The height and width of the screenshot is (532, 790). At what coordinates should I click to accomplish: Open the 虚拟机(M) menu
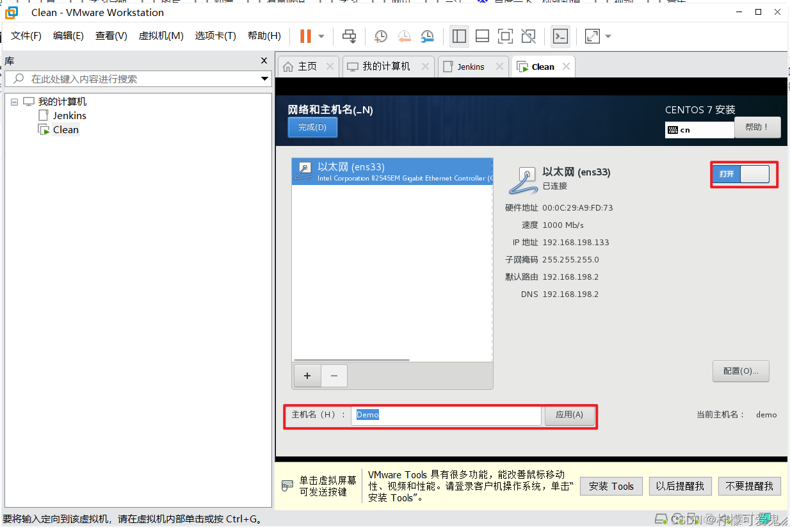pos(161,36)
